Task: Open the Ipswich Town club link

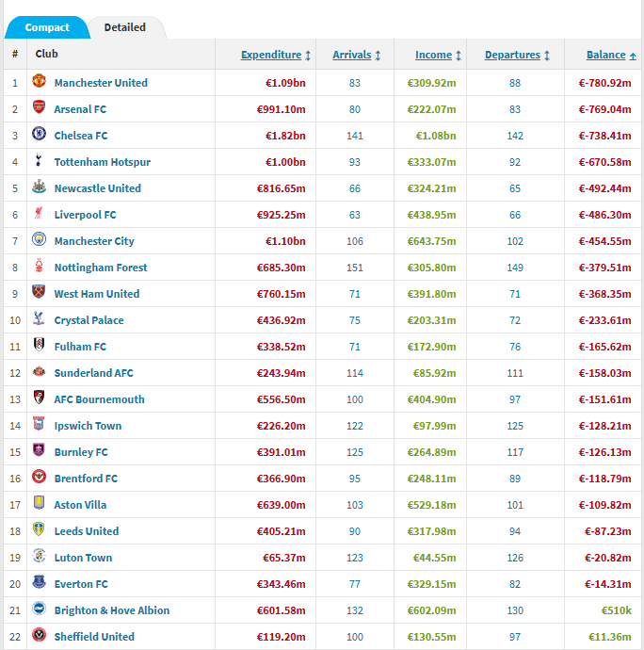Action: 88,426
